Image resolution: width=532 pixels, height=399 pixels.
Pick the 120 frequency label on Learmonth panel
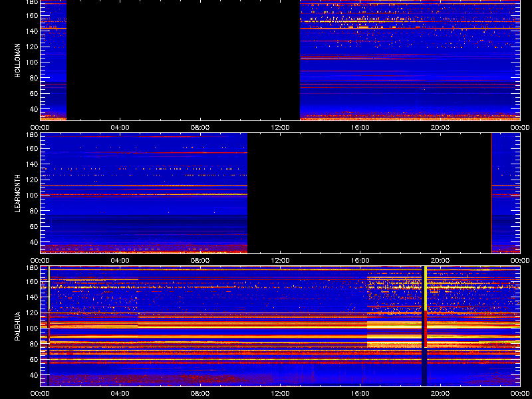pos(31,180)
